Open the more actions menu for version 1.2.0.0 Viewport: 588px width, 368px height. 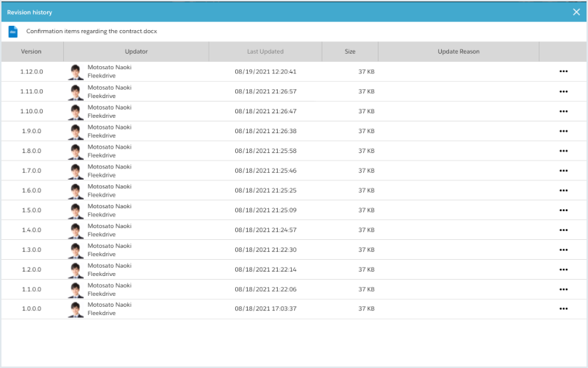tap(563, 269)
